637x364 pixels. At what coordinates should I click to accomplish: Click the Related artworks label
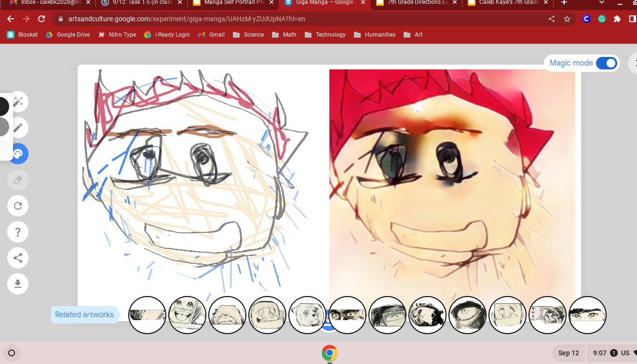tap(84, 315)
